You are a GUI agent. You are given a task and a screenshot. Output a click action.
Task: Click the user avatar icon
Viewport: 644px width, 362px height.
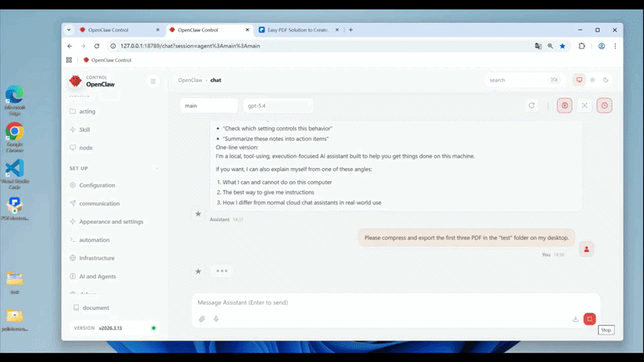coord(587,249)
